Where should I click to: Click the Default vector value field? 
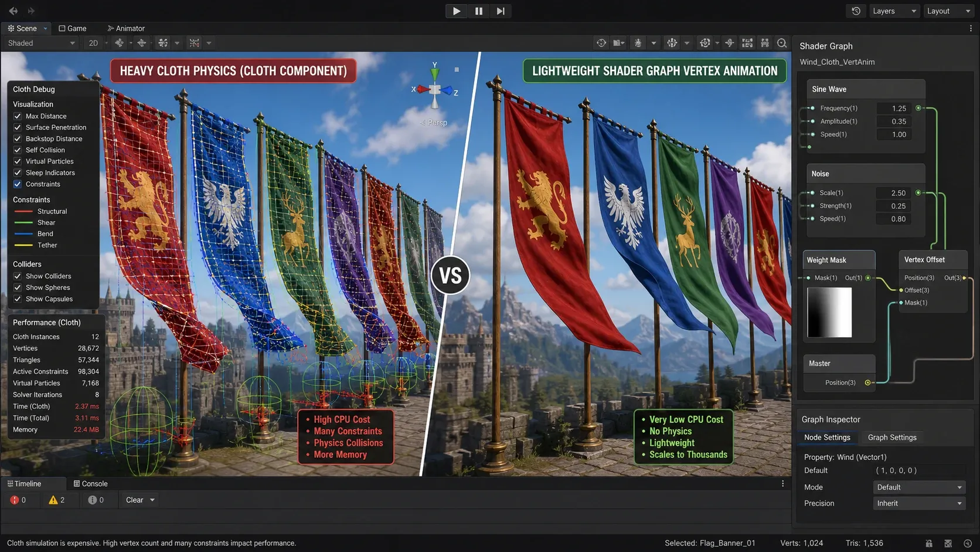pos(919,470)
